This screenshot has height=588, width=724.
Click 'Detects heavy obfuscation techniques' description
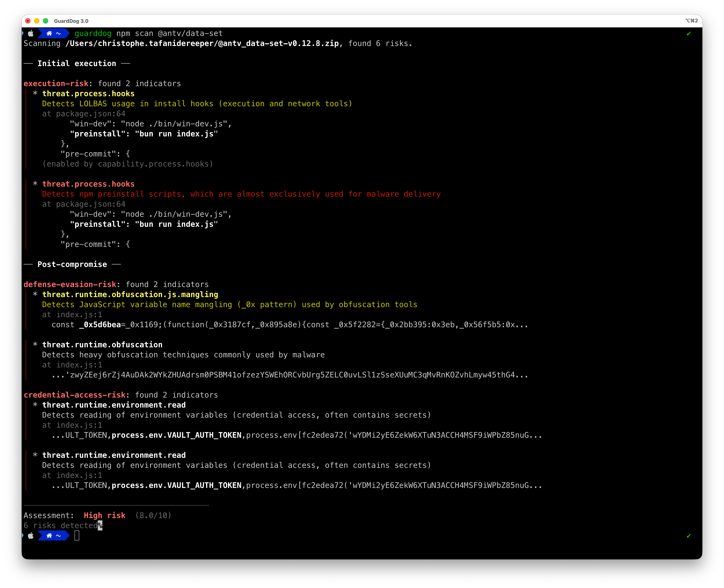pyautogui.click(x=183, y=355)
